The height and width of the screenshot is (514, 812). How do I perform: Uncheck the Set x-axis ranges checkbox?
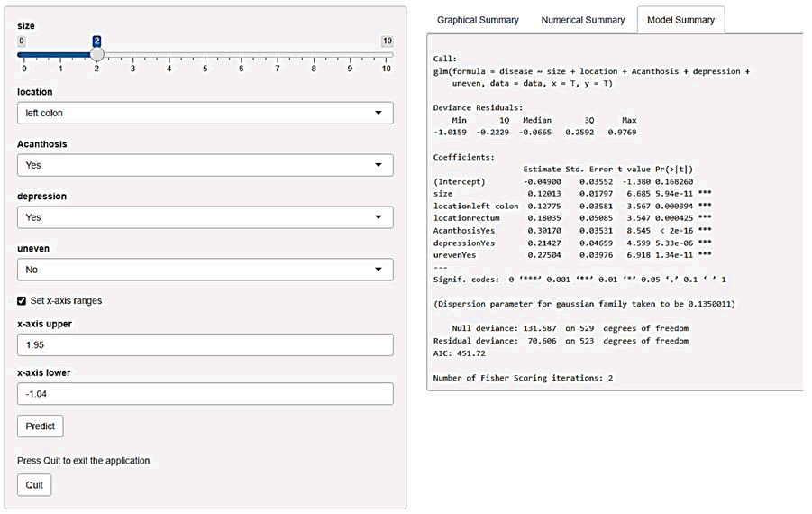point(23,300)
